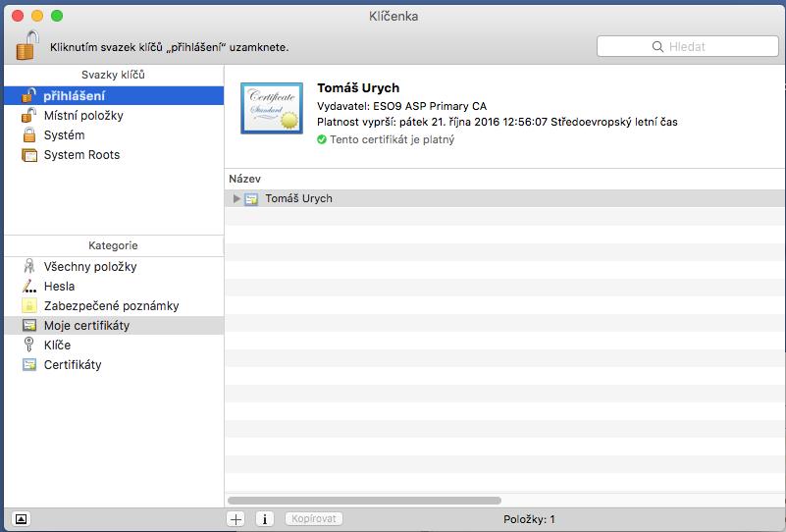Screen dimensions: 786x532
Task: Add a new item with plus button
Action: 236,519
